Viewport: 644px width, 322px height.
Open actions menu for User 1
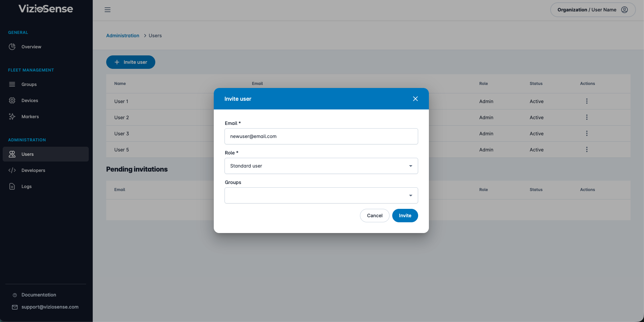tap(587, 101)
